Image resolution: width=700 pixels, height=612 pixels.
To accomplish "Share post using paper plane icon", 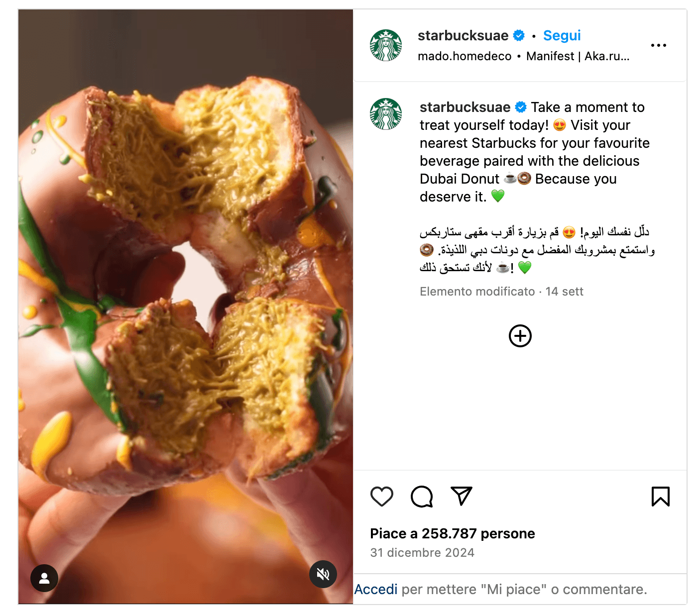I will coord(461,496).
